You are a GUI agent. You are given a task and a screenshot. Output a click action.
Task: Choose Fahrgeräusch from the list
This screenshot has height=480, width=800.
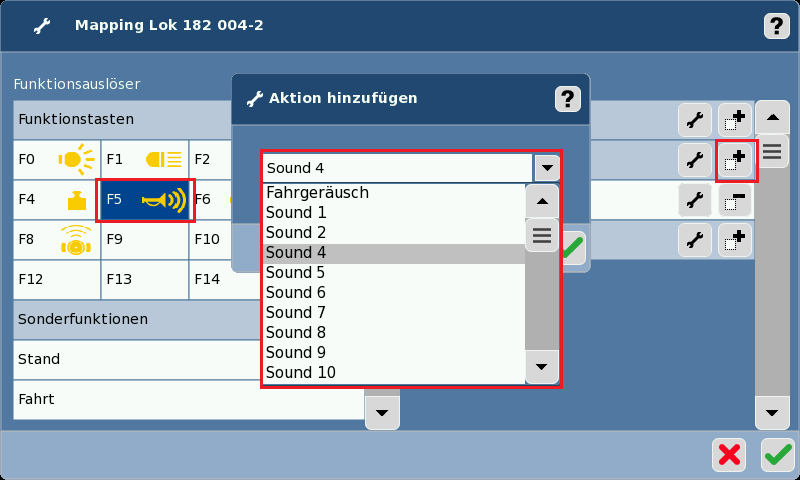point(394,193)
